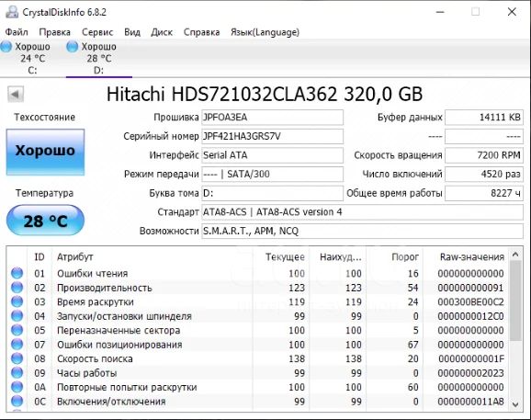The image size is (531, 420).
Task: Select the Производительность attribute row
Action: (x=257, y=288)
